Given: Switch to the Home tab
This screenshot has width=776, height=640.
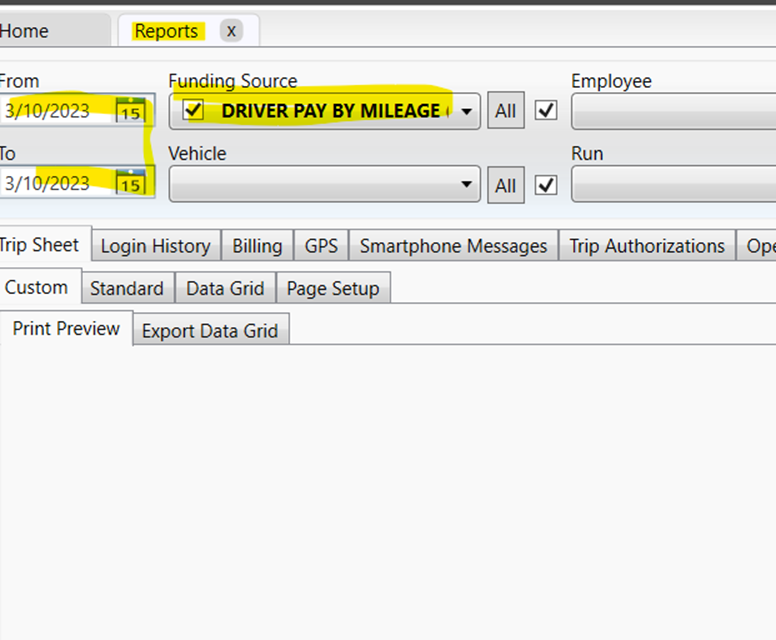Looking at the screenshot, I should [x=52, y=31].
